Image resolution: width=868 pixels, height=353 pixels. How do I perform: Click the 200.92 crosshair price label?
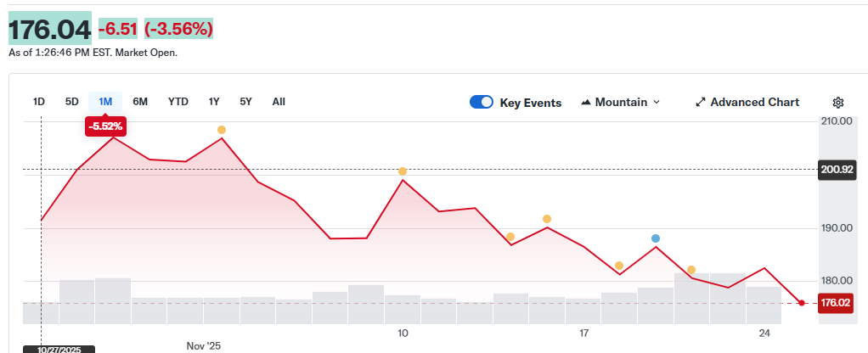tap(836, 170)
